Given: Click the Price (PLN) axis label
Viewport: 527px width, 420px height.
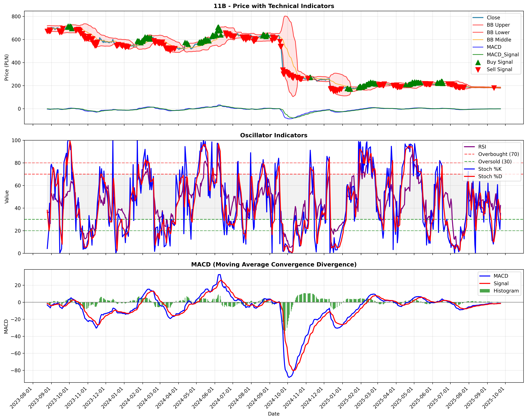Looking at the screenshot, I should (7, 67).
